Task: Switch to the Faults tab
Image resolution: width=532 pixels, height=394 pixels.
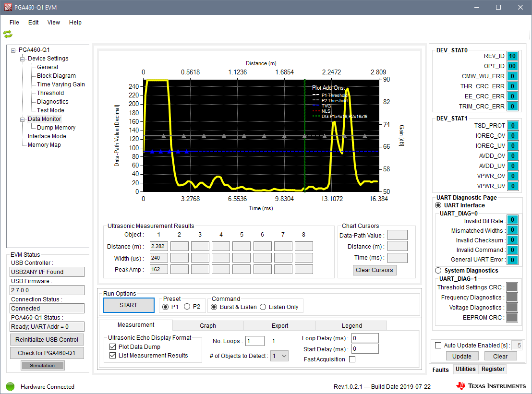Action: coord(440,370)
